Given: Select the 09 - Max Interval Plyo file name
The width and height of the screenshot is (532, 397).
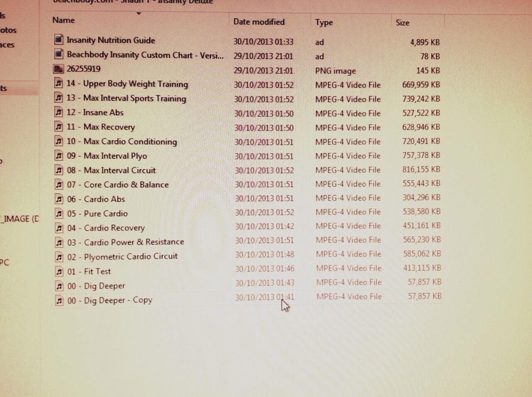Looking at the screenshot, I should tap(107, 156).
